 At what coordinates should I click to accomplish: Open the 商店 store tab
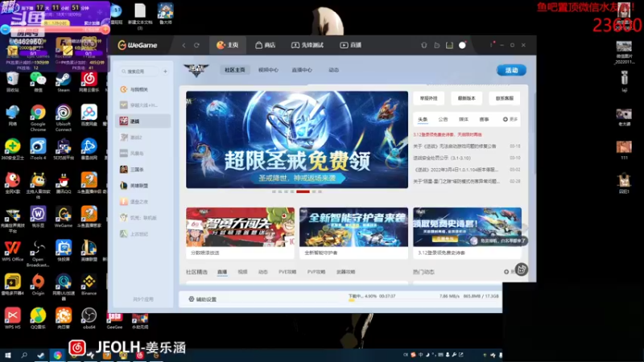point(266,45)
